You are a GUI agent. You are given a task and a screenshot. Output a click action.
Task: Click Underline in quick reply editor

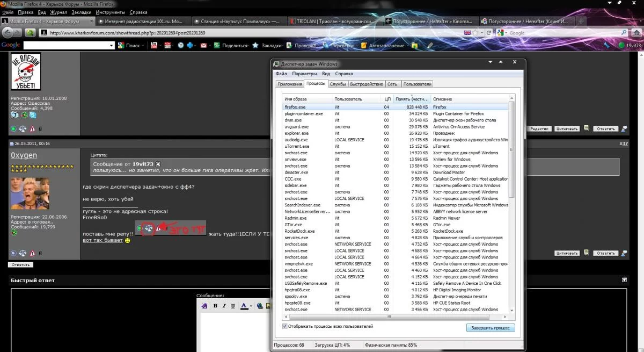pyautogui.click(x=232, y=306)
